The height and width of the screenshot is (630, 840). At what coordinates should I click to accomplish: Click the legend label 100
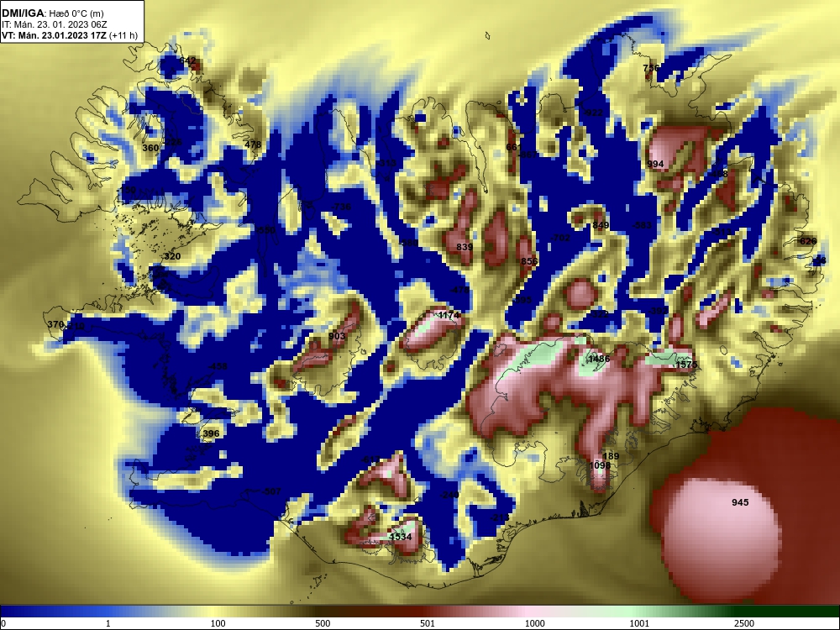[218, 623]
